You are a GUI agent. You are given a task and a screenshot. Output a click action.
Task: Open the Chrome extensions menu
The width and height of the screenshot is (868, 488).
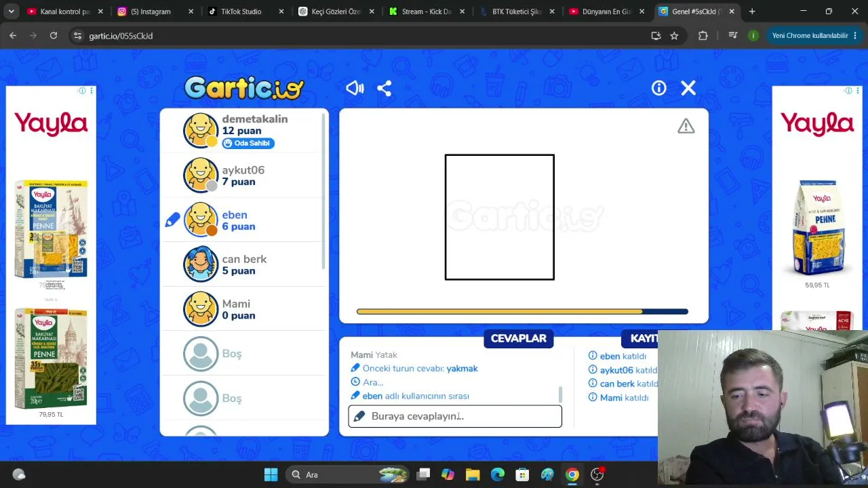point(703,36)
